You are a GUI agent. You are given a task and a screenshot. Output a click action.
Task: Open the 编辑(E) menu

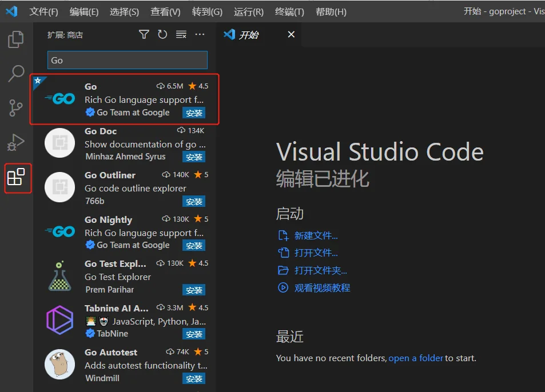83,12
